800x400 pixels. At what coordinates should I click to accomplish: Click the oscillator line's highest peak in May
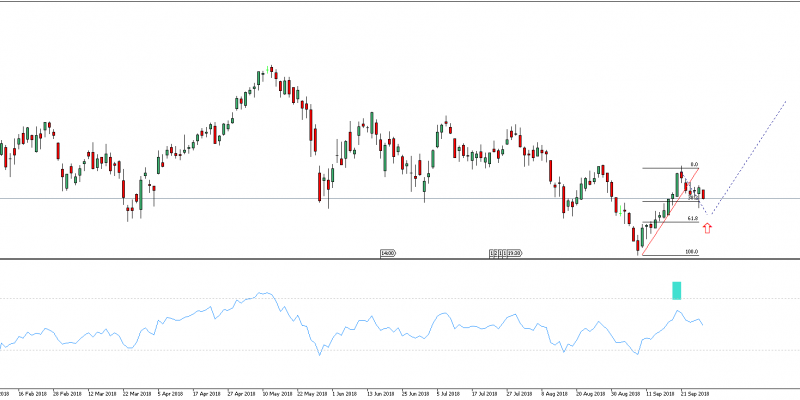264,293
